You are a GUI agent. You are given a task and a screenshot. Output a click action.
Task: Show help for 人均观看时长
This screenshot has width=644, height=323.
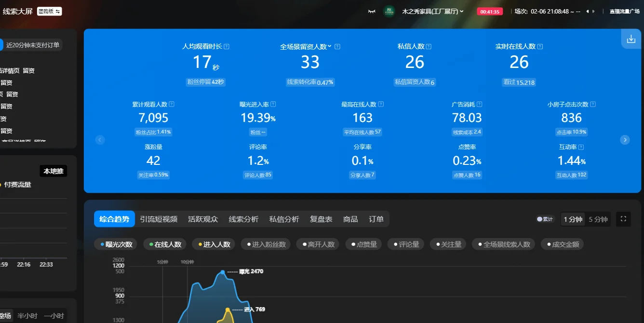click(x=227, y=47)
